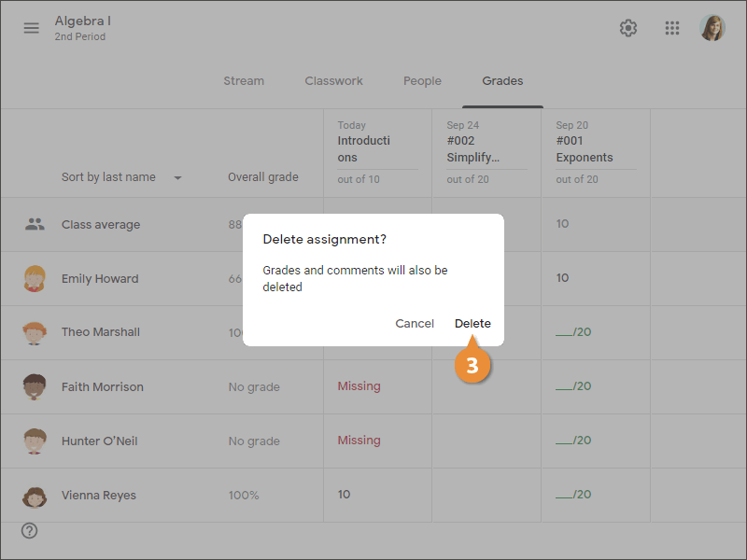Viewport: 747px width, 560px height.
Task: Open the user account profile picture
Action: pos(712,28)
